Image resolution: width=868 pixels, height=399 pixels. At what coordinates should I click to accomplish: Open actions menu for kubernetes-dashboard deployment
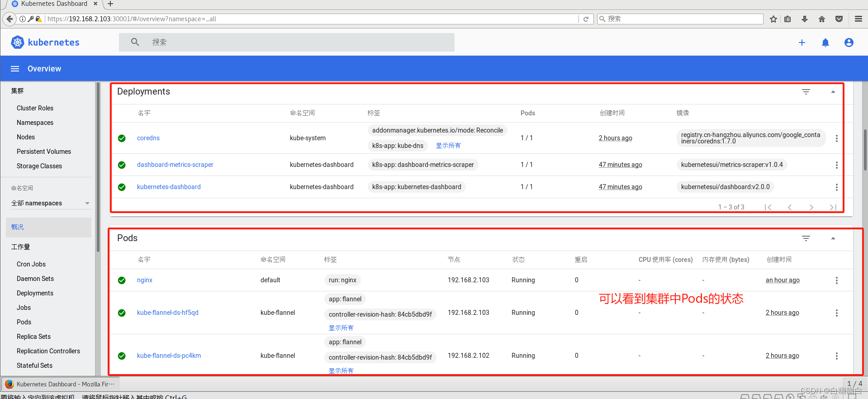(836, 187)
